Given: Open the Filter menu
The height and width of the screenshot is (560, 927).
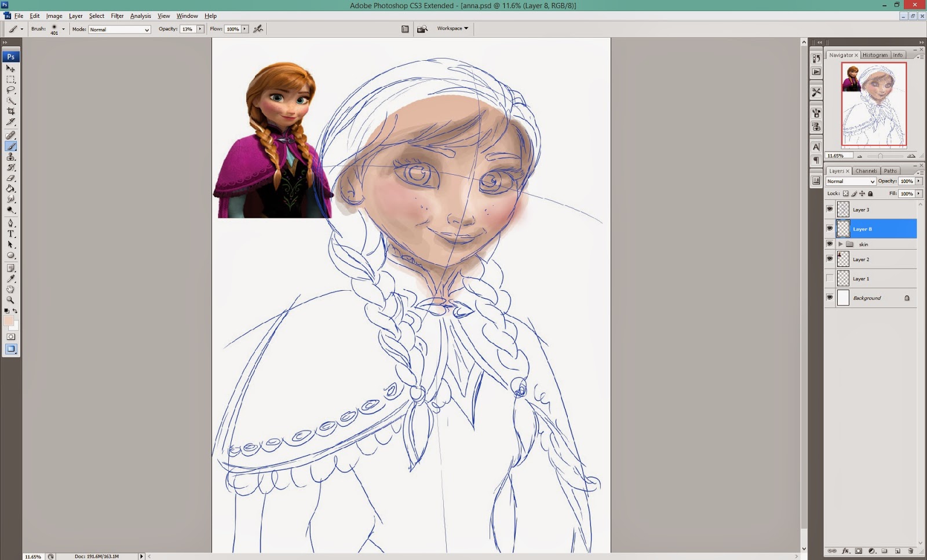Looking at the screenshot, I should [x=117, y=16].
